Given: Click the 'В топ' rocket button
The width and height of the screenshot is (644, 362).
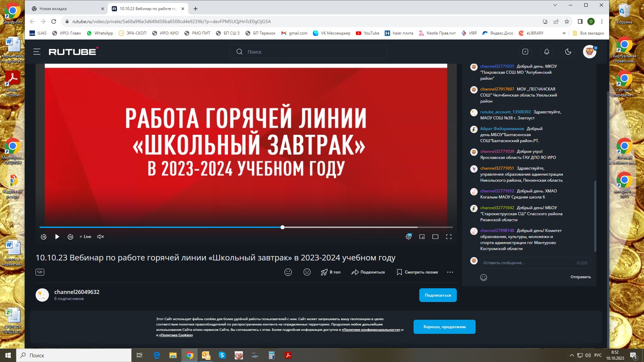Looking at the screenshot, I should [x=331, y=272].
